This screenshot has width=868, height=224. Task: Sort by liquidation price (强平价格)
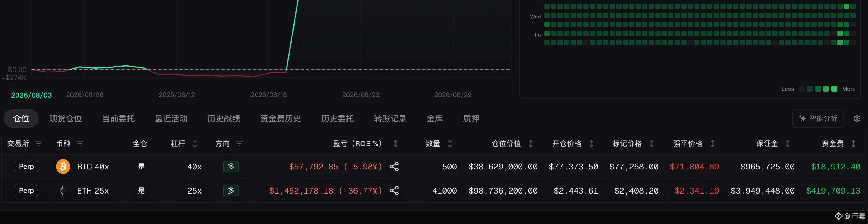coord(712,144)
